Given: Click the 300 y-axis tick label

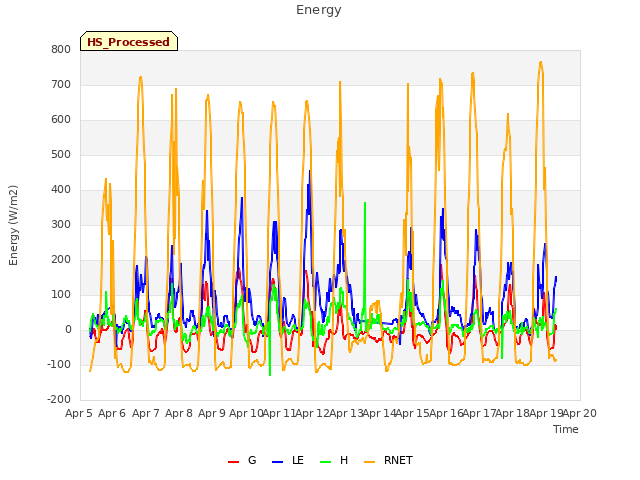Looking at the screenshot, I should pyautogui.click(x=61, y=224).
